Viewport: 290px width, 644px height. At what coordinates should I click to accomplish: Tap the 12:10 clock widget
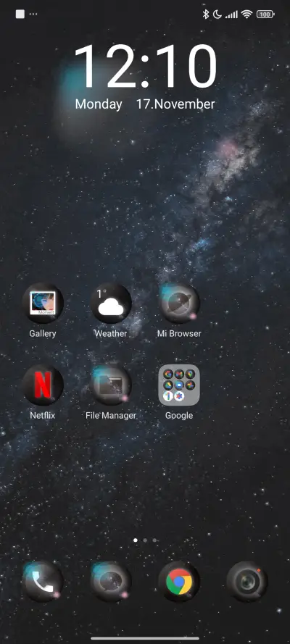[145, 66]
